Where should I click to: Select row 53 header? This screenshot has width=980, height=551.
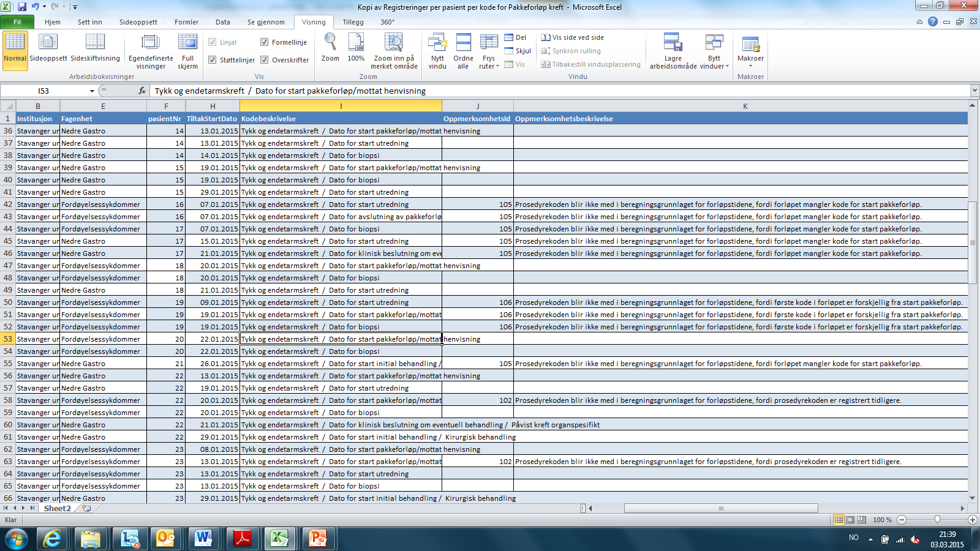[x=8, y=339]
